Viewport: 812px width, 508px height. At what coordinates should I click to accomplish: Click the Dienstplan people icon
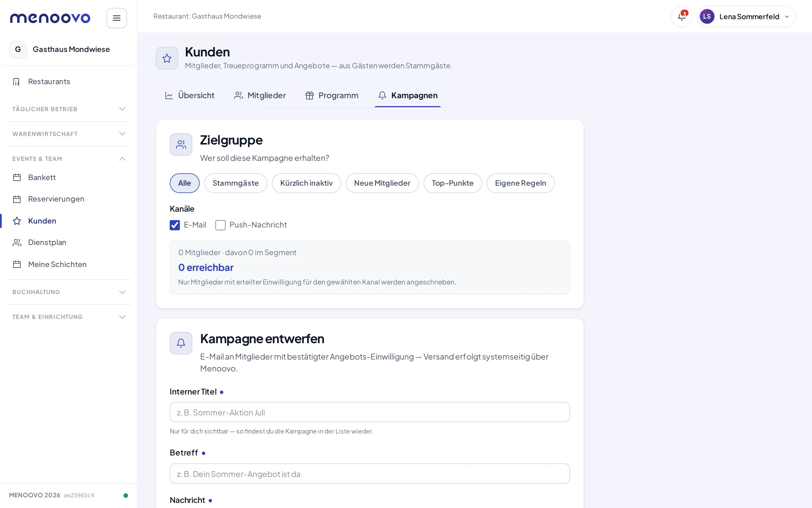click(x=17, y=243)
